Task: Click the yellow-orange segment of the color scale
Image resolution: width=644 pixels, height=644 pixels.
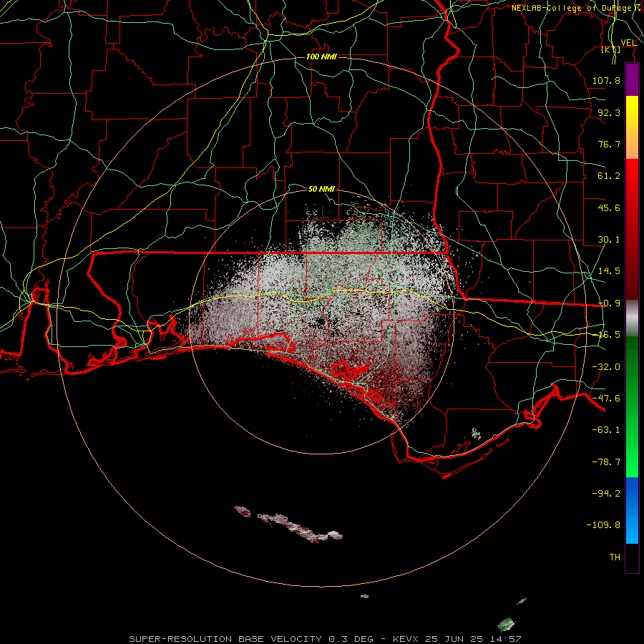Action: coord(632,127)
